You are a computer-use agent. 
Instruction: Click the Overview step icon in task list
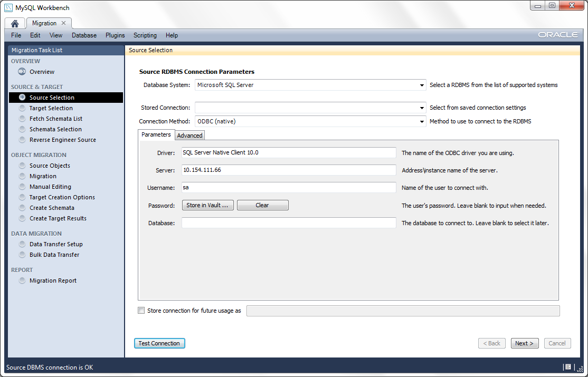point(22,72)
